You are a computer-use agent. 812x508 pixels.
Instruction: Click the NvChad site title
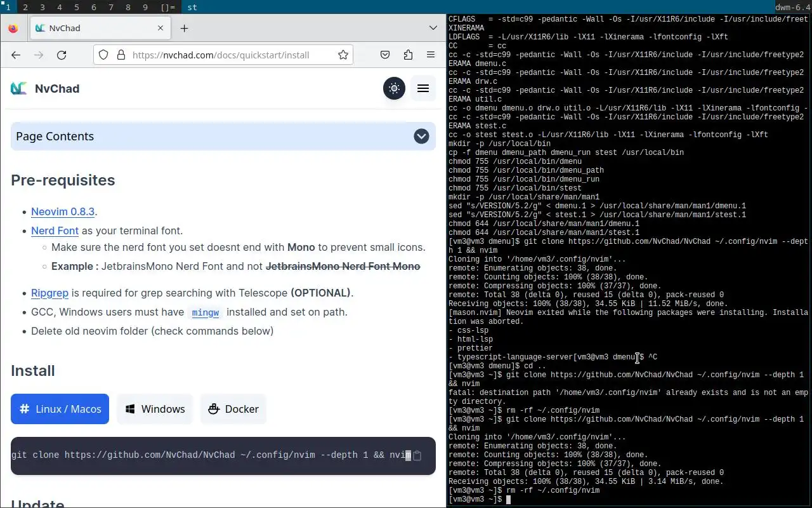[57, 88]
